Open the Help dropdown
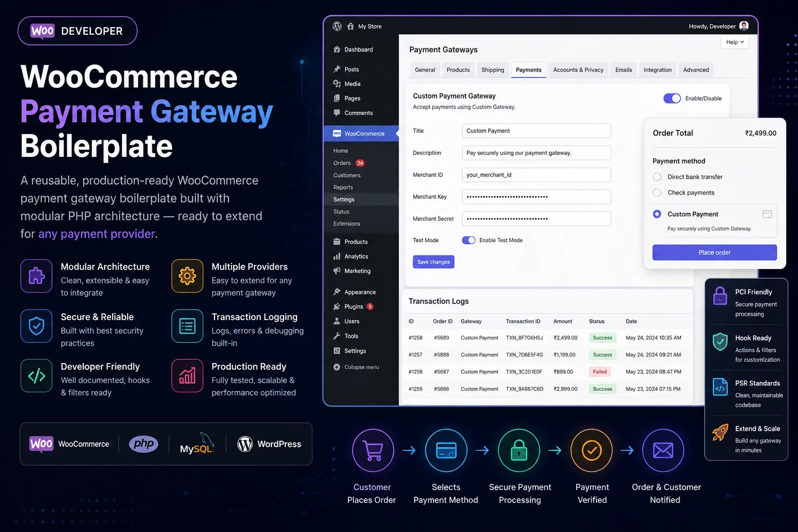This screenshot has height=532, width=798. 735,42
